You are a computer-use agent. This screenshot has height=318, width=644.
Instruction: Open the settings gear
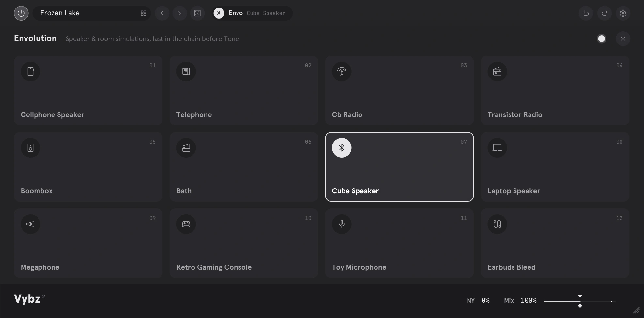623,13
